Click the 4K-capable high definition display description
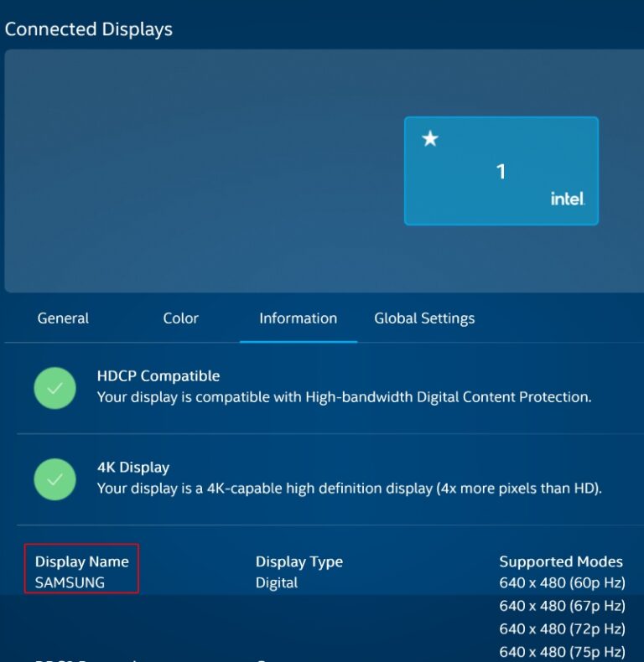 [350, 489]
